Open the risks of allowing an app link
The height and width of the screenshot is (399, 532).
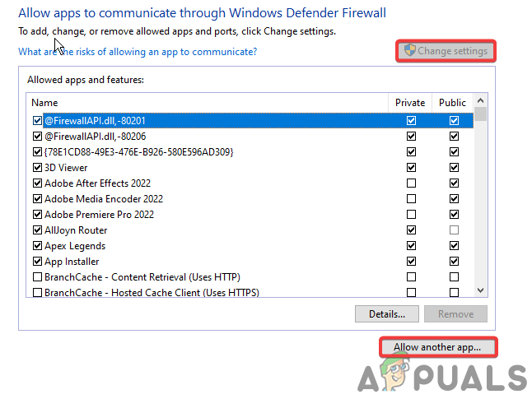(x=138, y=52)
